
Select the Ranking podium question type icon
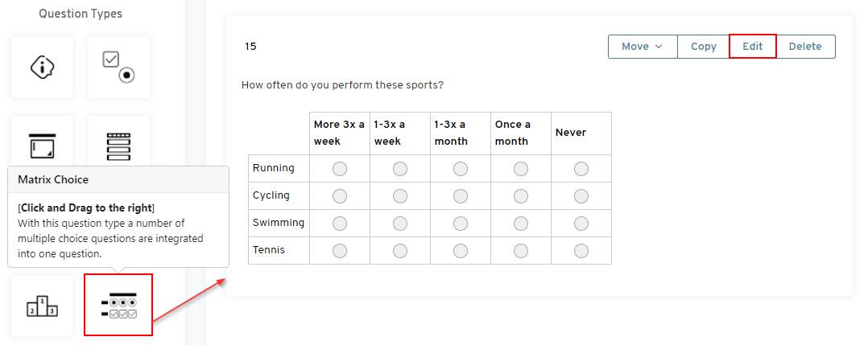(42, 306)
